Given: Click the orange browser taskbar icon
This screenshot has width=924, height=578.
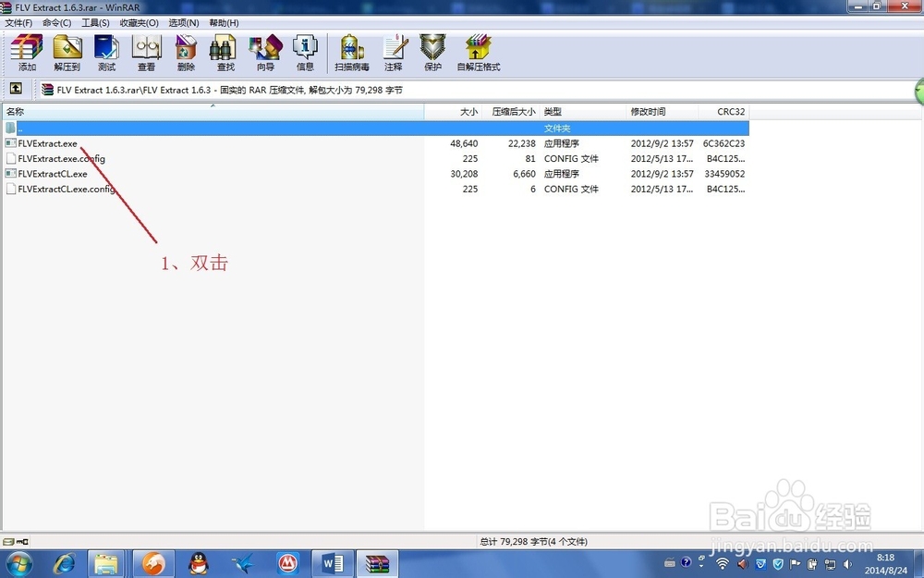Looking at the screenshot, I should click(153, 564).
